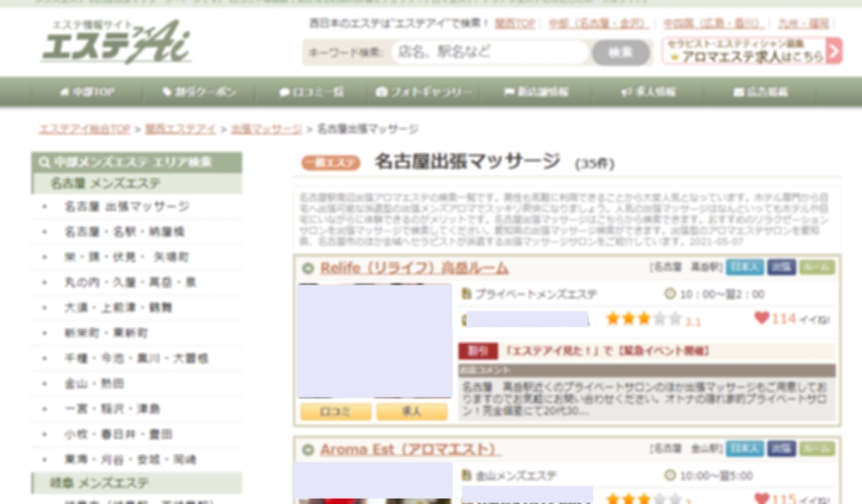Open the 九州・福岡 region link

tap(803, 24)
